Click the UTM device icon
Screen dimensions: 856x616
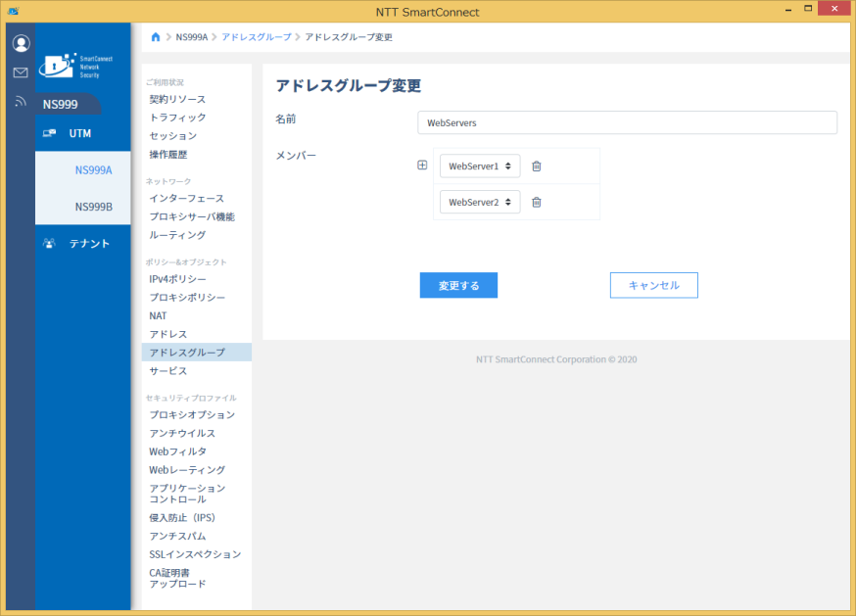(50, 133)
